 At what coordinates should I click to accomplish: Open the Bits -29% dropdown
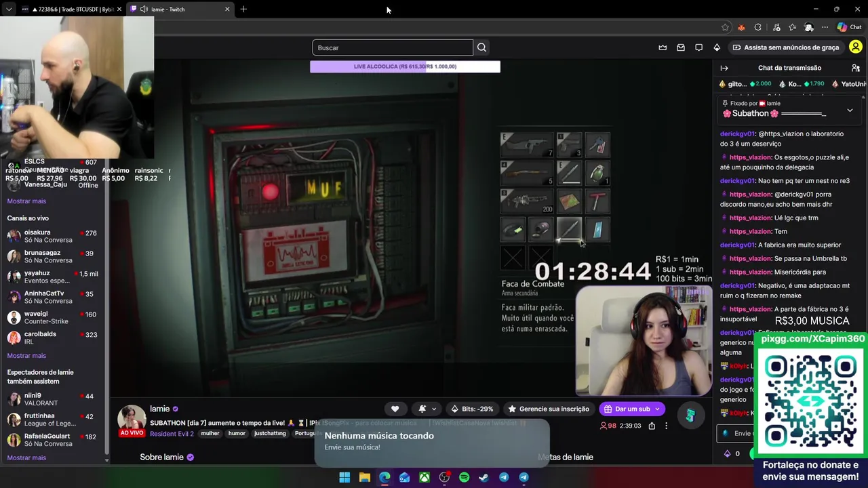tap(473, 409)
